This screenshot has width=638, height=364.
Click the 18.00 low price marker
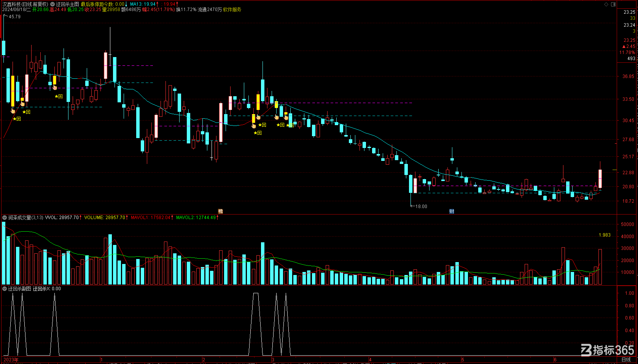421,207
